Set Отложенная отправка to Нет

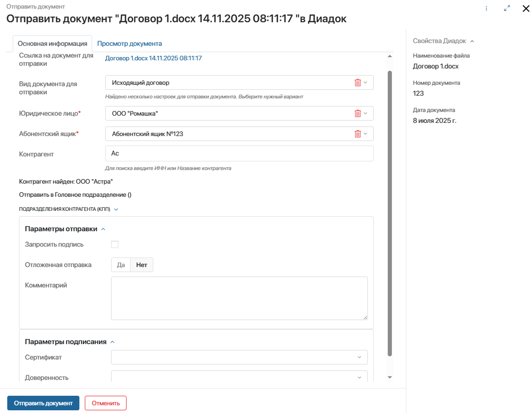click(142, 265)
